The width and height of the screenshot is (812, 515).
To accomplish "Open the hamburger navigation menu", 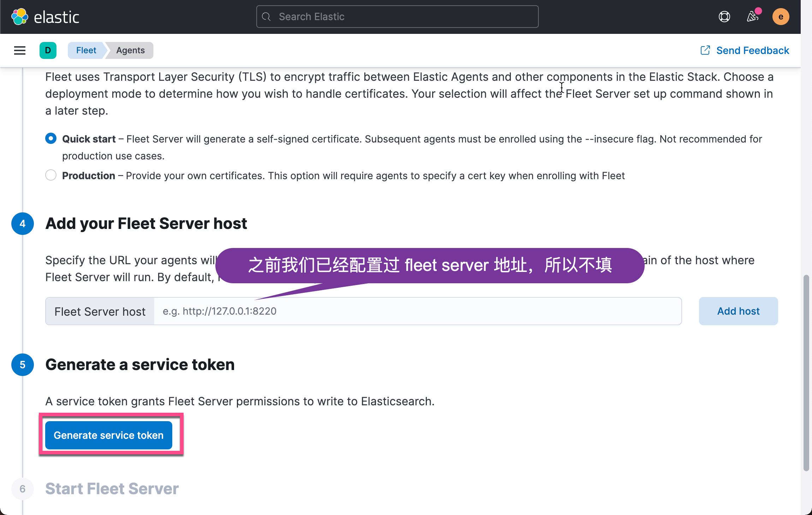I will 20,50.
